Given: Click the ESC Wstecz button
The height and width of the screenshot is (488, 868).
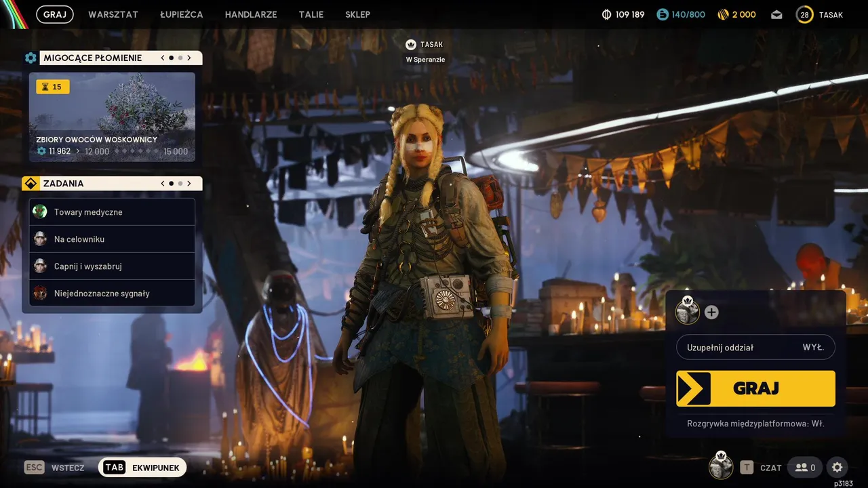Looking at the screenshot, I should 55,468.
